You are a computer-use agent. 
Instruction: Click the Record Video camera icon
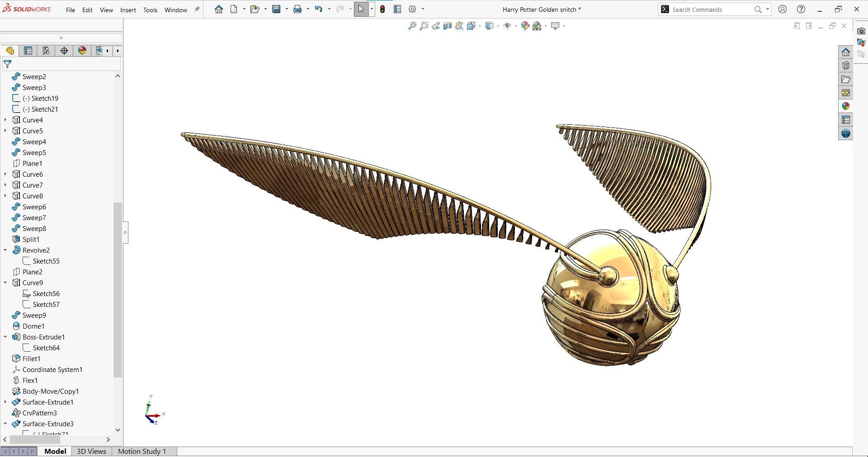pyautogui.click(x=861, y=42)
